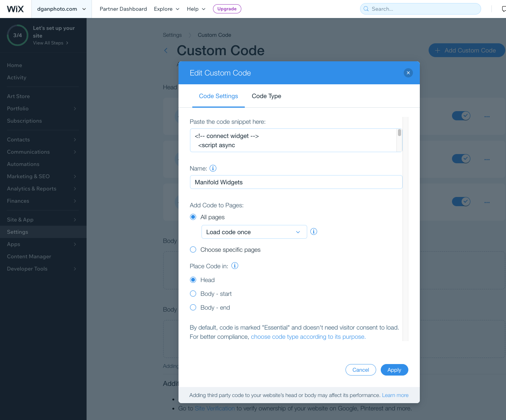Open the three-dot menu of first code row
Viewport: 506px width, 420px height.
[x=487, y=116]
